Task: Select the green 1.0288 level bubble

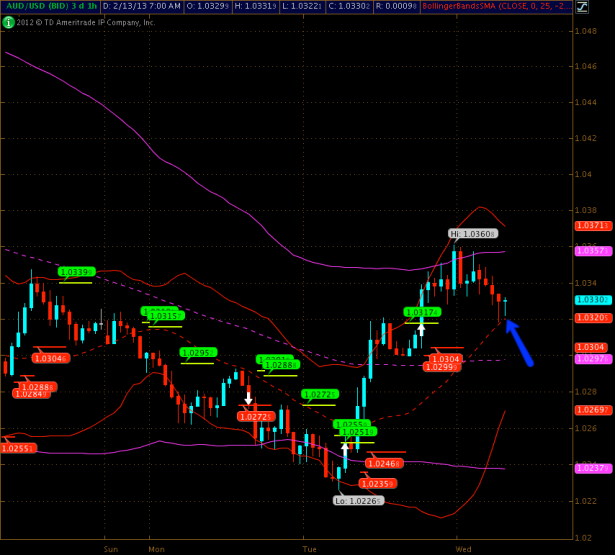Action: [x=281, y=365]
